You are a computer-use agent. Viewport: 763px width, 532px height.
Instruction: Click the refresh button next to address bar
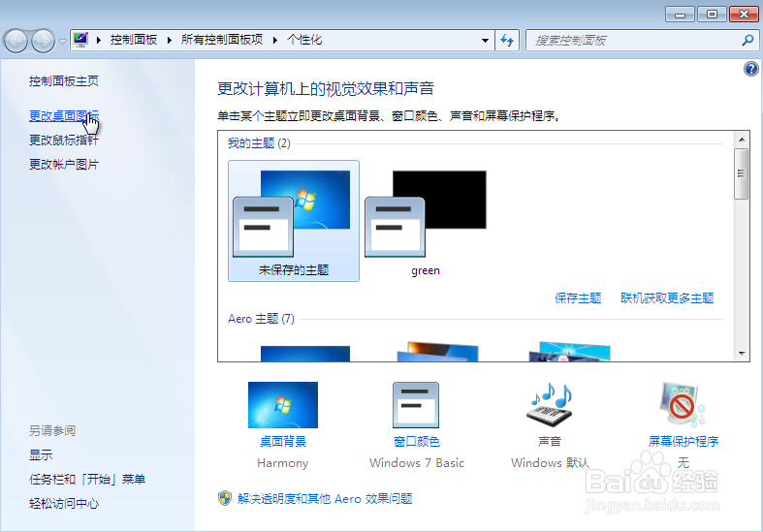pyautogui.click(x=507, y=41)
